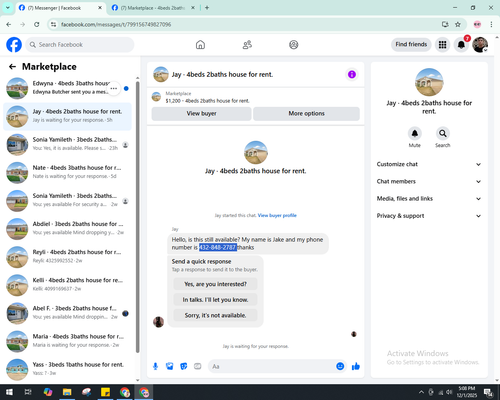Screen dimensions: 500x400
Task: Bookmark this page with the star icon
Action: click(458, 24)
